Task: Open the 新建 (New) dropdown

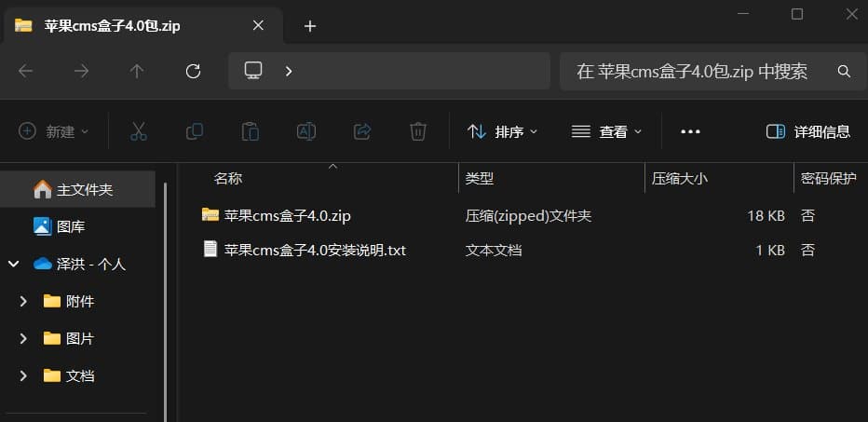Action: (x=54, y=131)
